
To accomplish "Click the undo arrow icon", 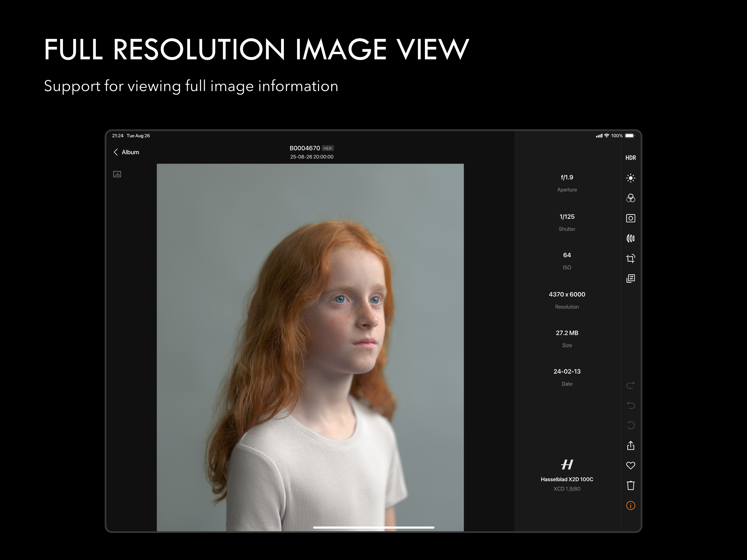I will tap(630, 405).
